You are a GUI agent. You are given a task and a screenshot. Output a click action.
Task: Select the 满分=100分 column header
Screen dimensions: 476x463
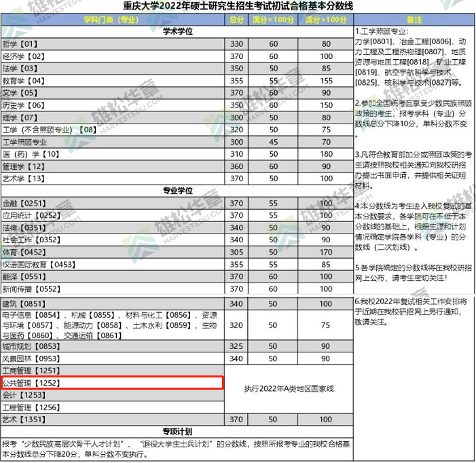[x=274, y=20]
